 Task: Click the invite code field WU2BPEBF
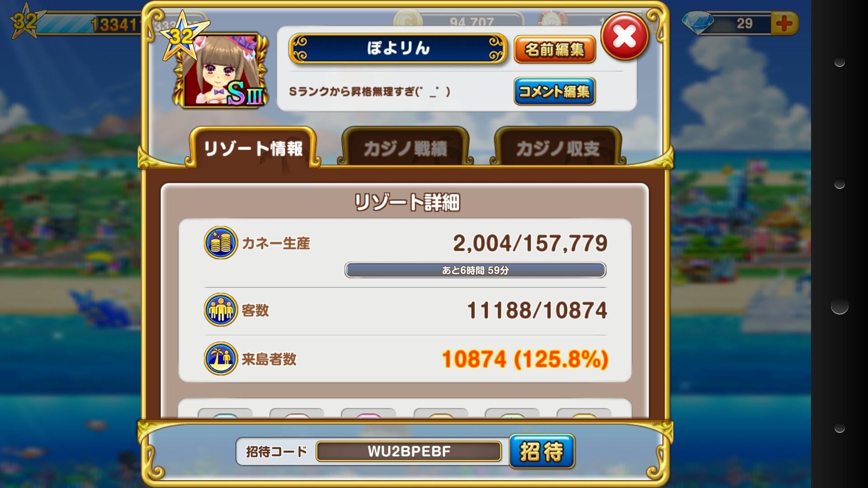409,451
